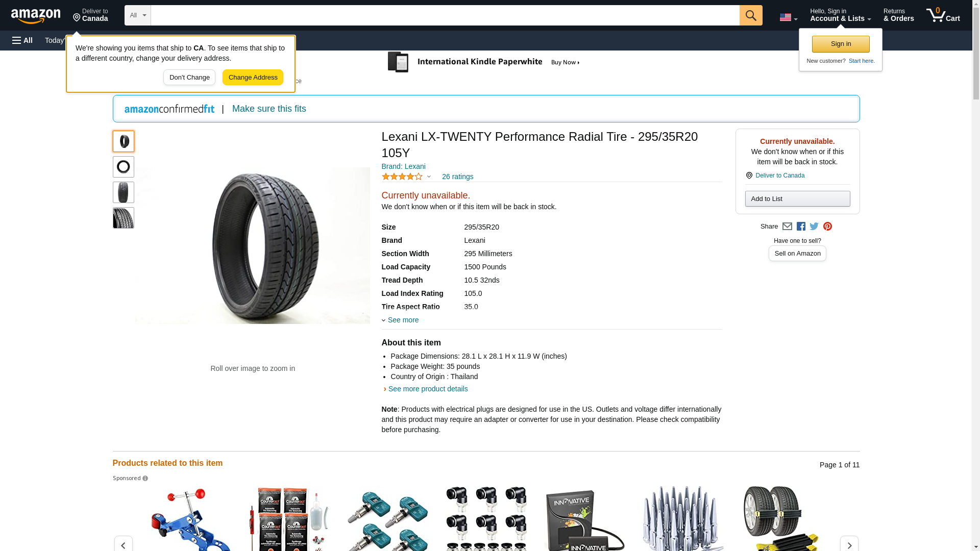Open the Amazon logo home link

(x=36, y=16)
